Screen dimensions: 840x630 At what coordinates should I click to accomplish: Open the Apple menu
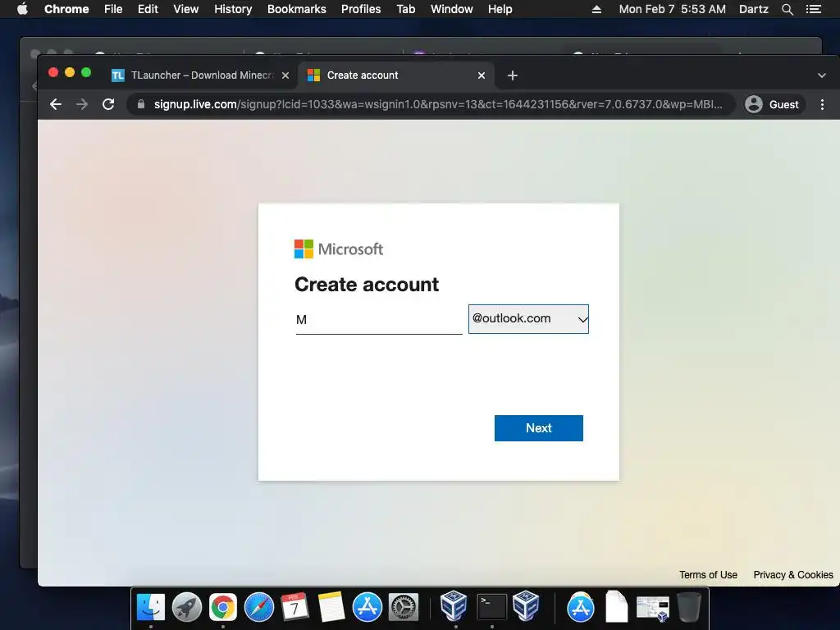[x=22, y=9]
